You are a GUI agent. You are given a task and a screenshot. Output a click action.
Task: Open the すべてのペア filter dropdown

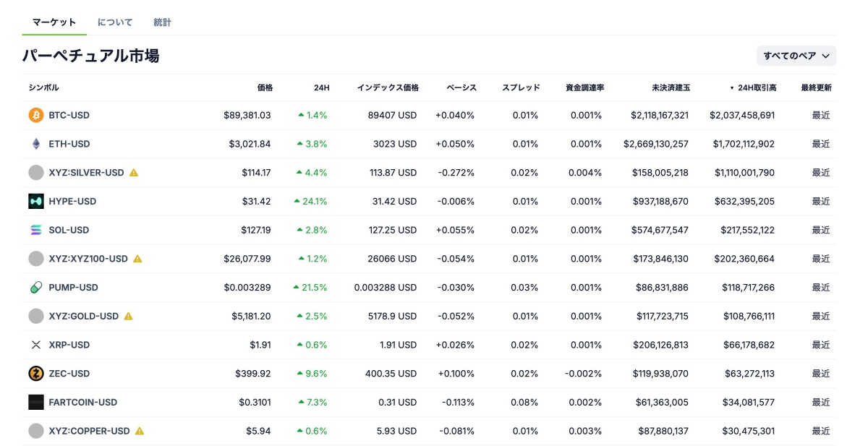tap(796, 56)
